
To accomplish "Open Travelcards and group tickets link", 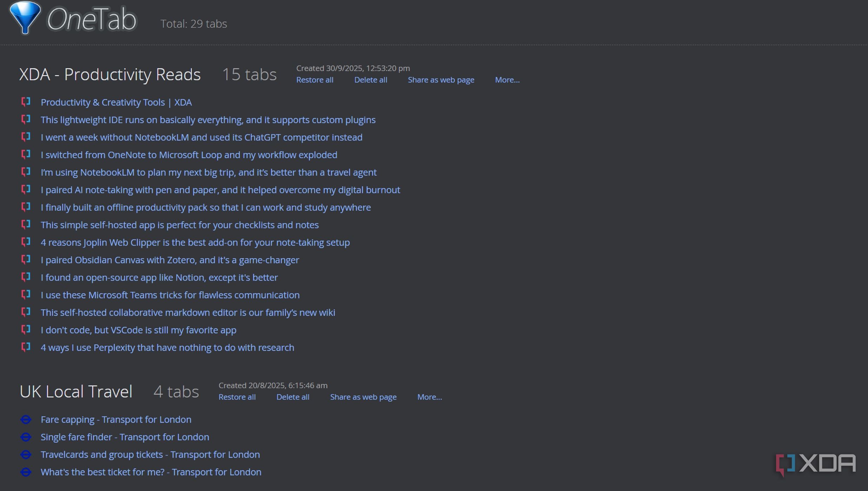I will point(150,455).
